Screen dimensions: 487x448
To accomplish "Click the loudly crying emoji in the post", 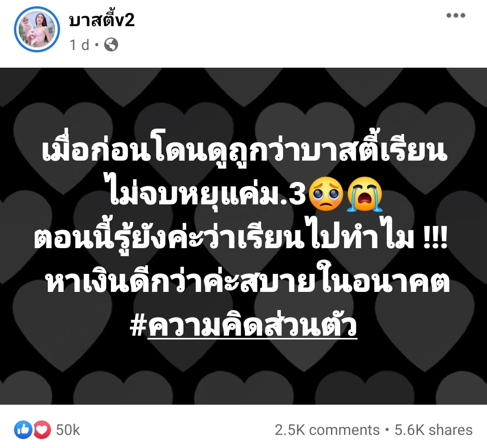I will [x=365, y=194].
